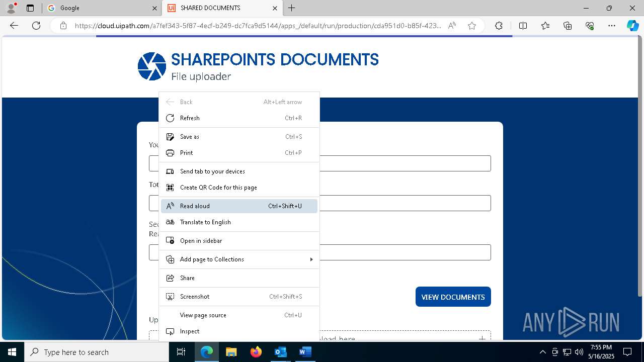Select the SHARED DOCUMENTS tab

pyautogui.click(x=222, y=8)
